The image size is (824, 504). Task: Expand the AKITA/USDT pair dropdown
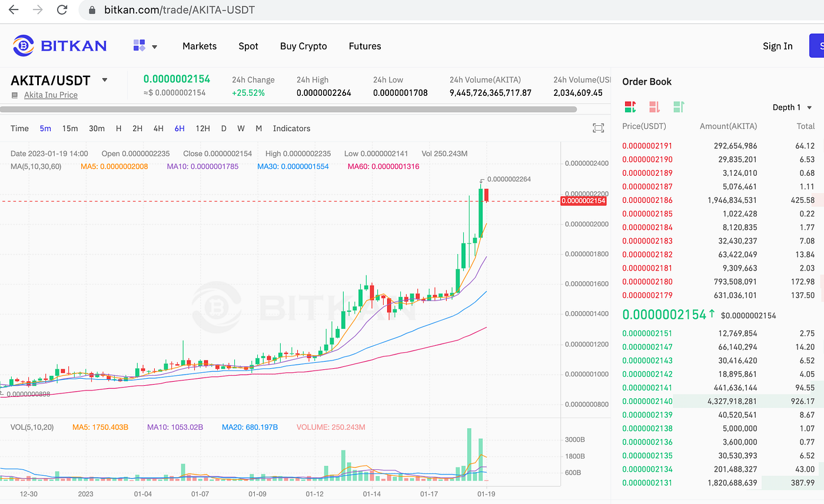click(105, 80)
